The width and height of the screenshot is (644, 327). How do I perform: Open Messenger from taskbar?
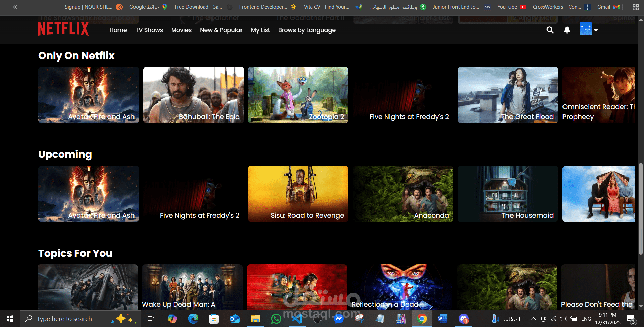click(338, 319)
